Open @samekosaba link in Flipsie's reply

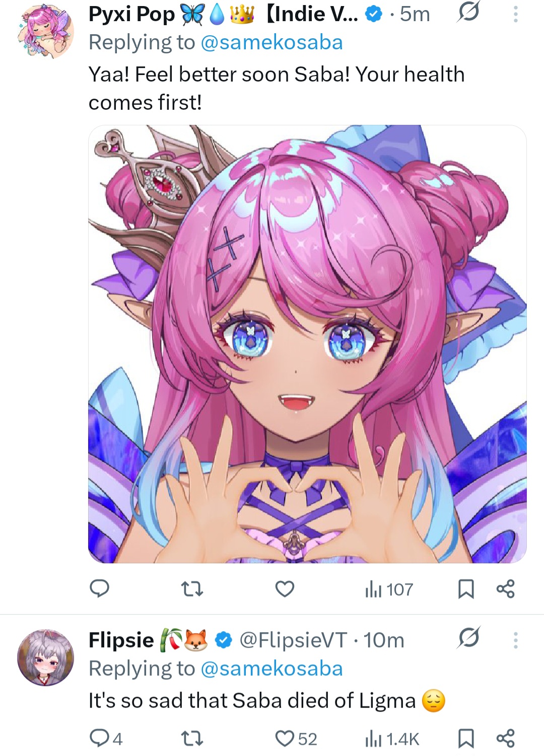[271, 668]
